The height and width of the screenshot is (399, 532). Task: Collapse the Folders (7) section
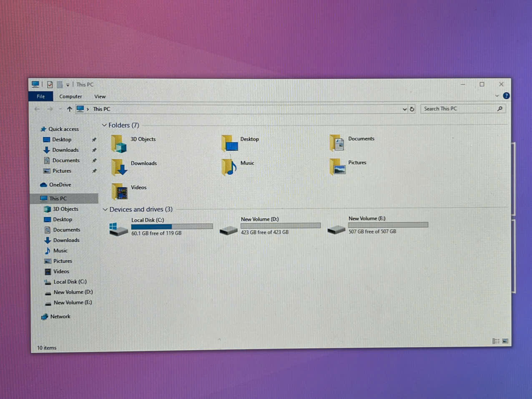pos(104,125)
